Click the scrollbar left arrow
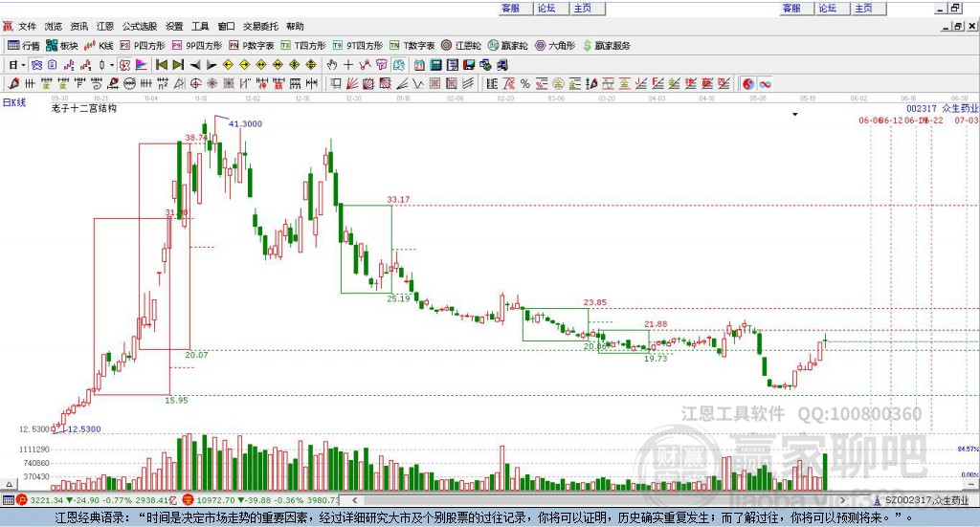The height and width of the screenshot is (527, 980). click(355, 500)
